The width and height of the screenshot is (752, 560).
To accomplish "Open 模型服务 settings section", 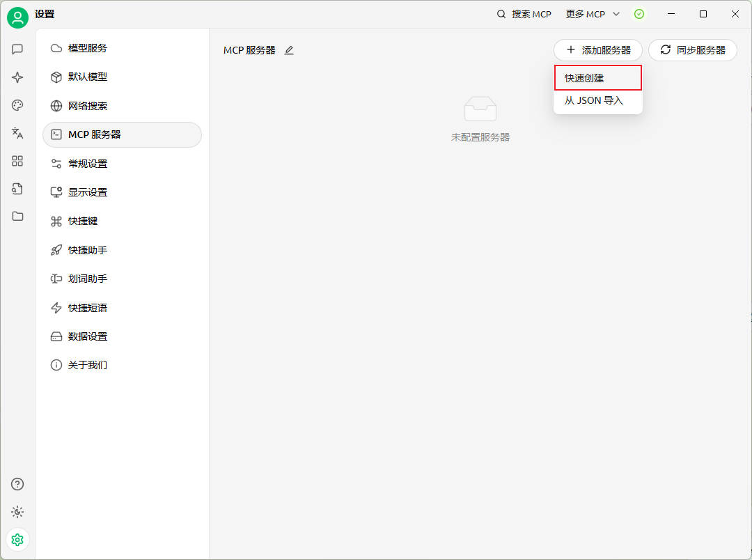I will point(88,48).
